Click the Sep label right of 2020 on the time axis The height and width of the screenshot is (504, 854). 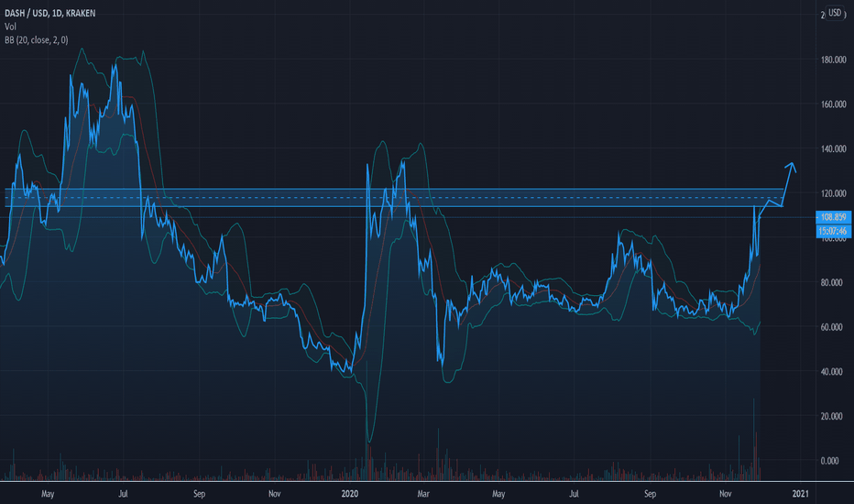(651, 494)
